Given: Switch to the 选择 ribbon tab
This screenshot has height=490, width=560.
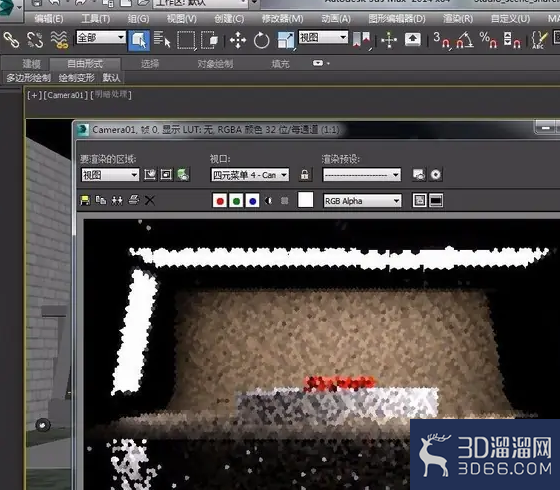Looking at the screenshot, I should [x=150, y=64].
